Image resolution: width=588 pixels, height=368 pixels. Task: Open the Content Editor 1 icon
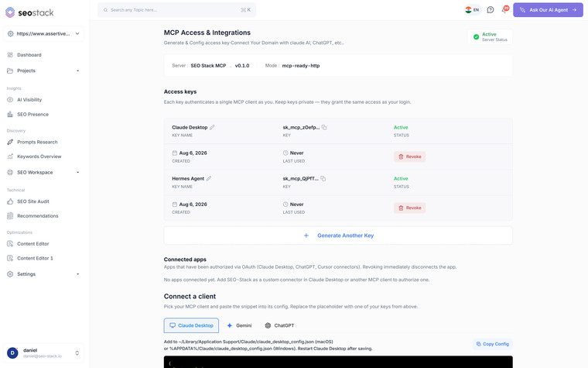[10, 258]
